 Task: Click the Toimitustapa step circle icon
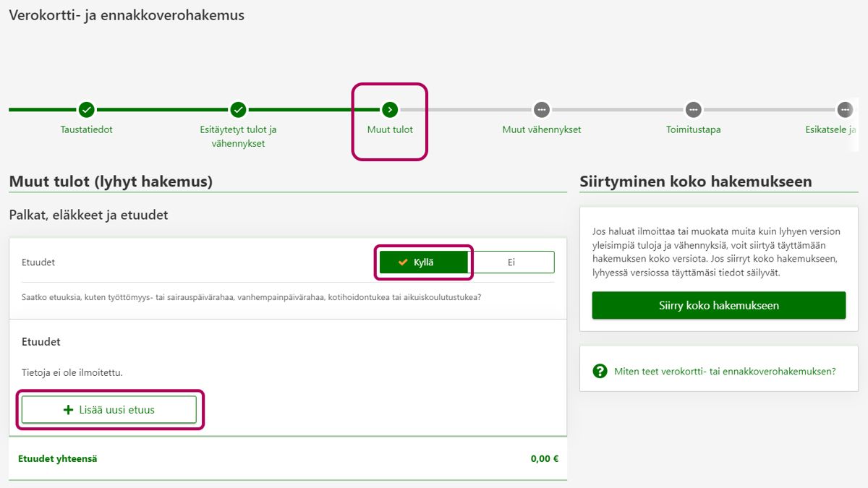[693, 110]
